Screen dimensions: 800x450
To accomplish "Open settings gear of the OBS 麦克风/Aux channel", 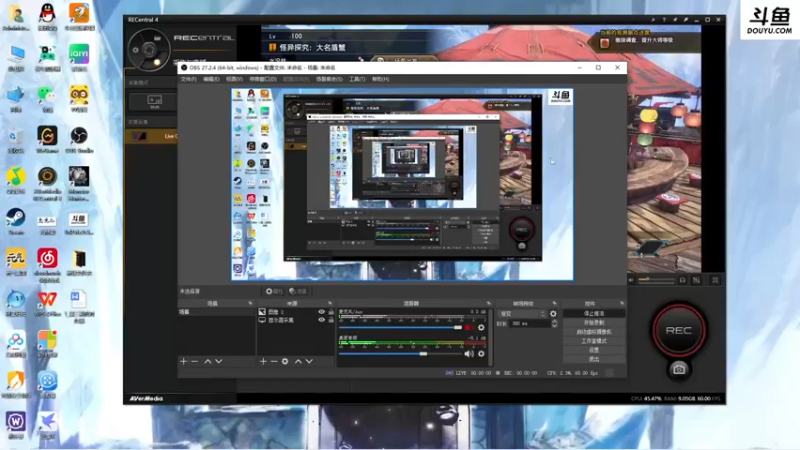I will click(481, 328).
